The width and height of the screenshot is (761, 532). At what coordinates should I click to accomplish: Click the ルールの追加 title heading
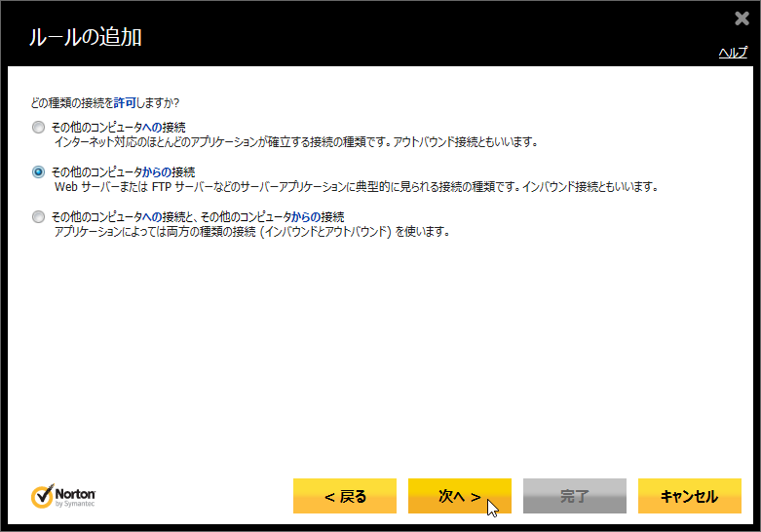(x=85, y=38)
